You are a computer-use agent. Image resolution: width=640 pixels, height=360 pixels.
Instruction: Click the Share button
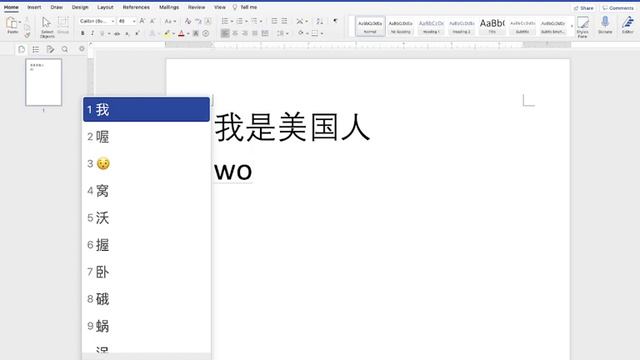point(584,8)
